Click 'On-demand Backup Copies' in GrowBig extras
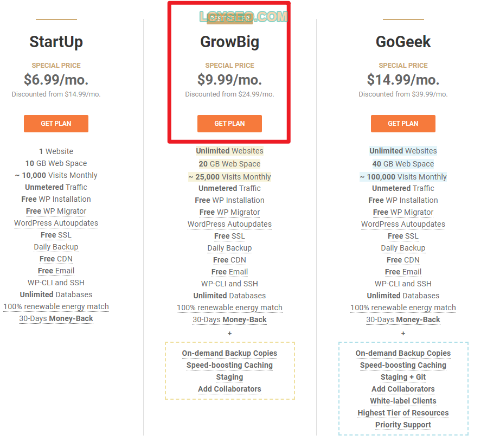The image size is (487, 448). coord(229,353)
